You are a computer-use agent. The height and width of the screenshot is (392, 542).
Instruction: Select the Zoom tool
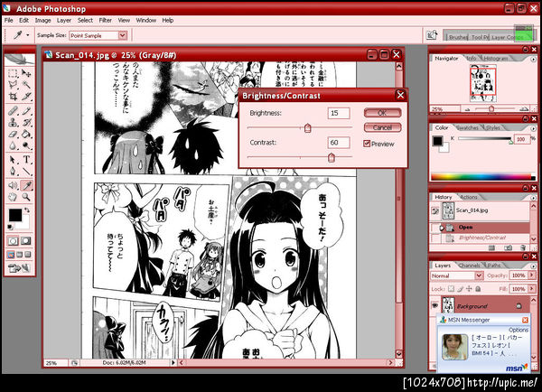point(26,197)
